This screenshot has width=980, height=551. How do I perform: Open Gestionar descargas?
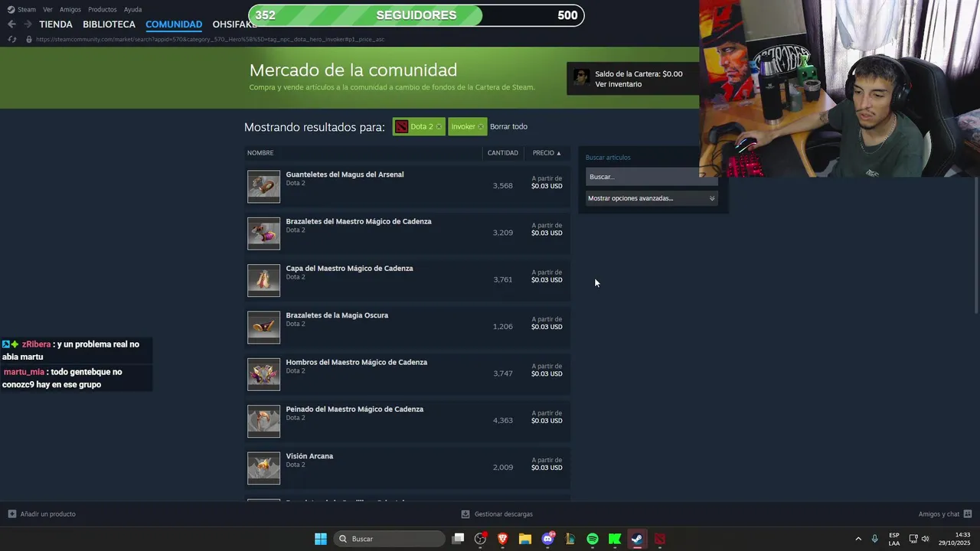(497, 514)
